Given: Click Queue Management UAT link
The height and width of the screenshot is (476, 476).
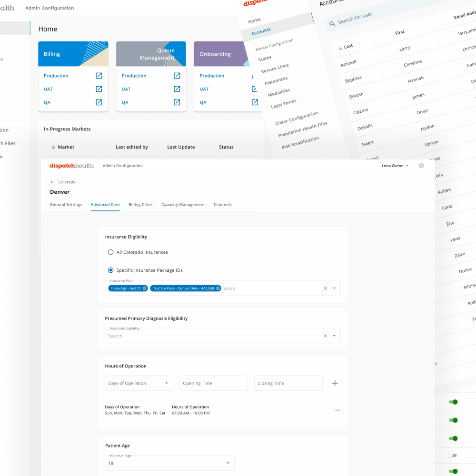Looking at the screenshot, I should pos(126,89).
